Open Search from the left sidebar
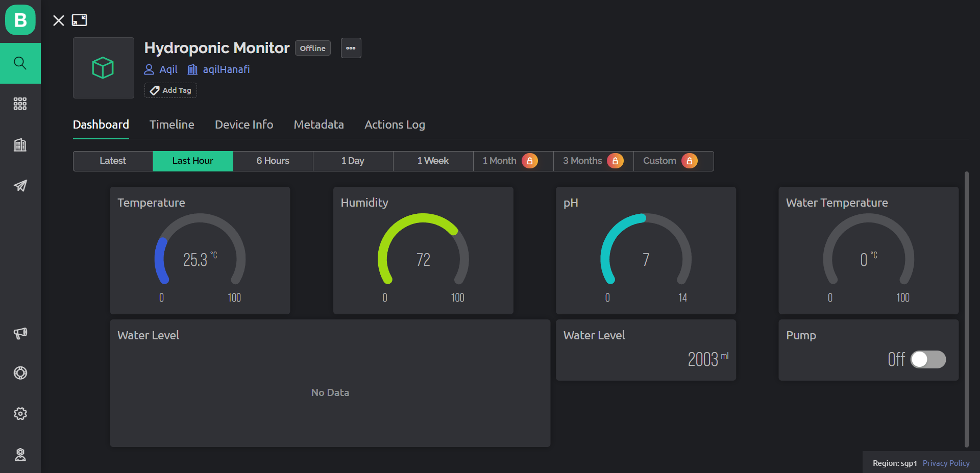Viewport: 980px width, 473px height. [20, 63]
